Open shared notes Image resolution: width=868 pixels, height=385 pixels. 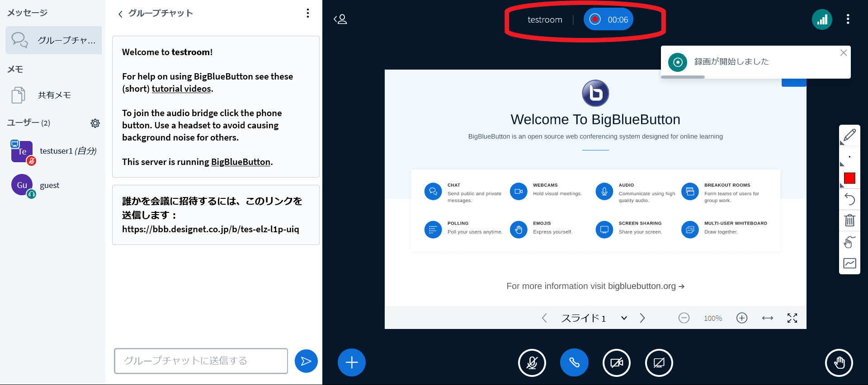click(x=54, y=95)
